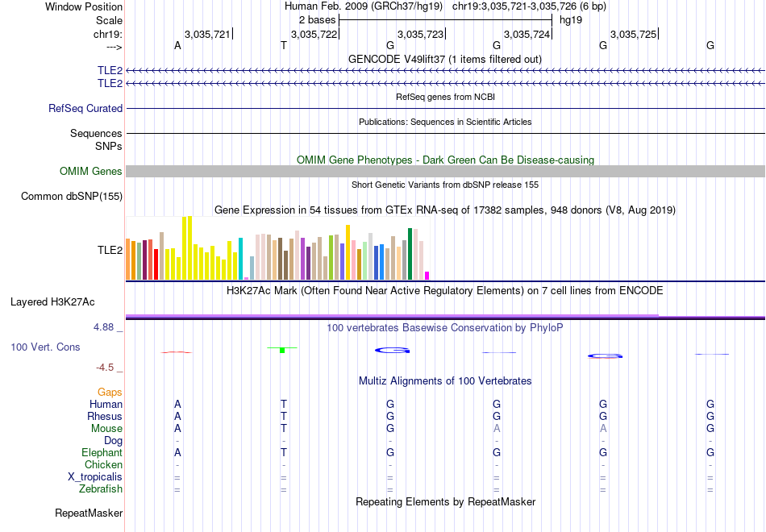The height and width of the screenshot is (532, 766).
Task: Select the X_tropicalis alignment row label
Action: pyautogui.click(x=95, y=477)
